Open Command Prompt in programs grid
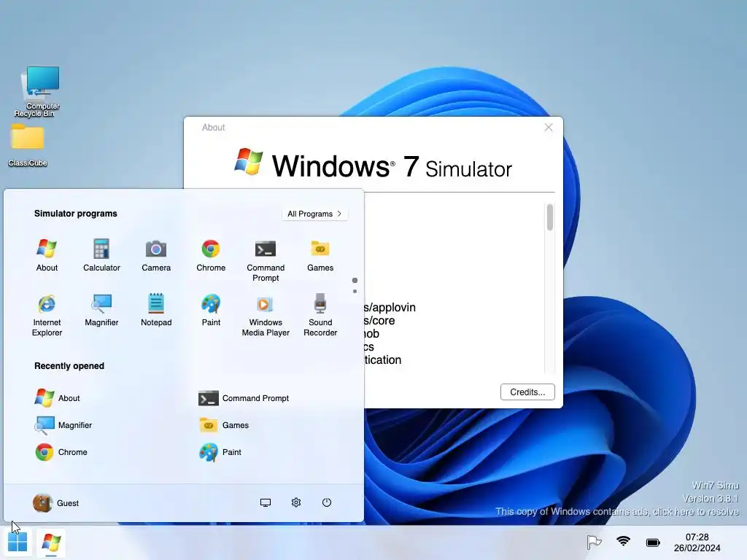 [x=266, y=260]
